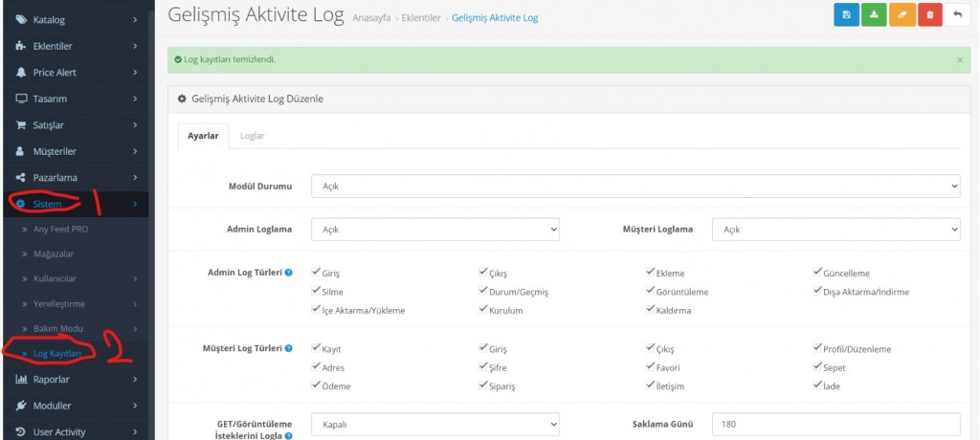The image size is (980, 440).
Task: Click the Saklama Günü input field
Action: pos(835,424)
